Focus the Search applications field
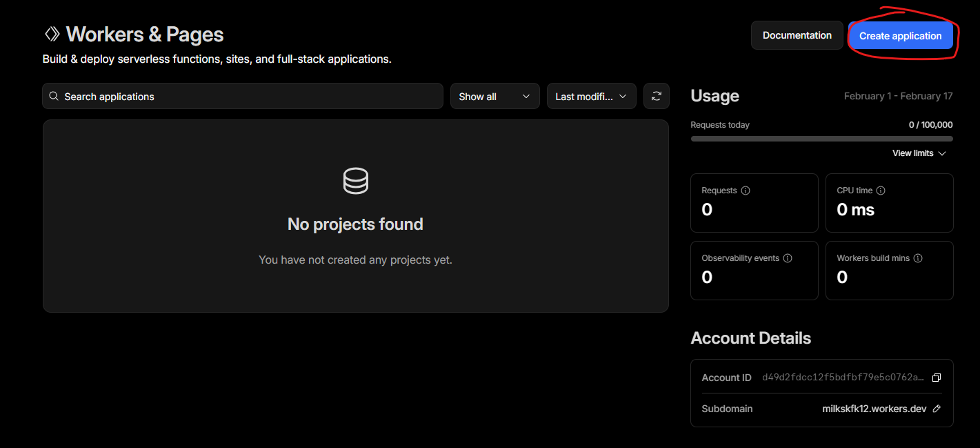 click(x=243, y=97)
